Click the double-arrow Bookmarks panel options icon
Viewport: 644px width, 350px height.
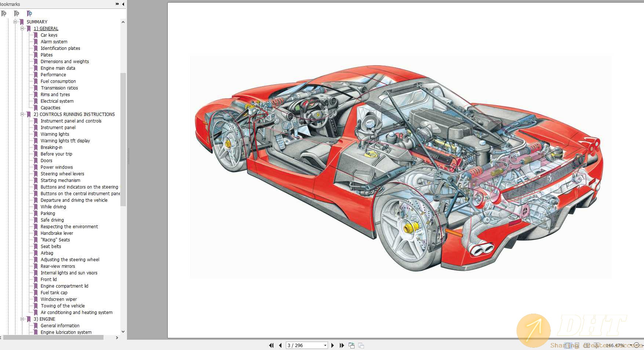pos(117,4)
